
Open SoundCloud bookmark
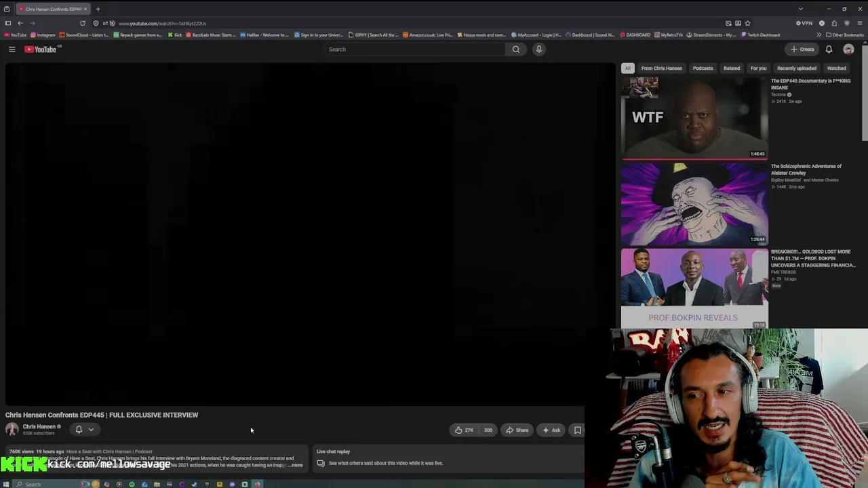83,35
